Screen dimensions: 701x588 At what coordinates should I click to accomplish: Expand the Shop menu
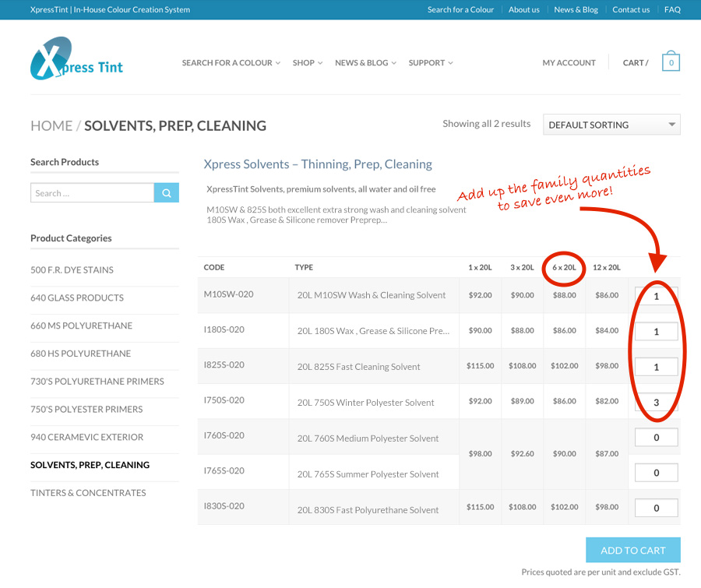(308, 63)
